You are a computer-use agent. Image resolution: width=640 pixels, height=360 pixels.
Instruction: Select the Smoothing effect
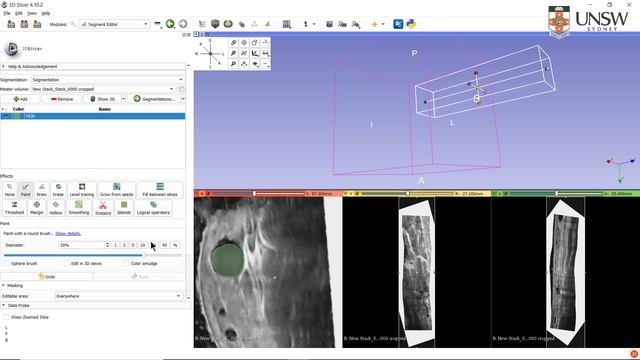coord(79,208)
